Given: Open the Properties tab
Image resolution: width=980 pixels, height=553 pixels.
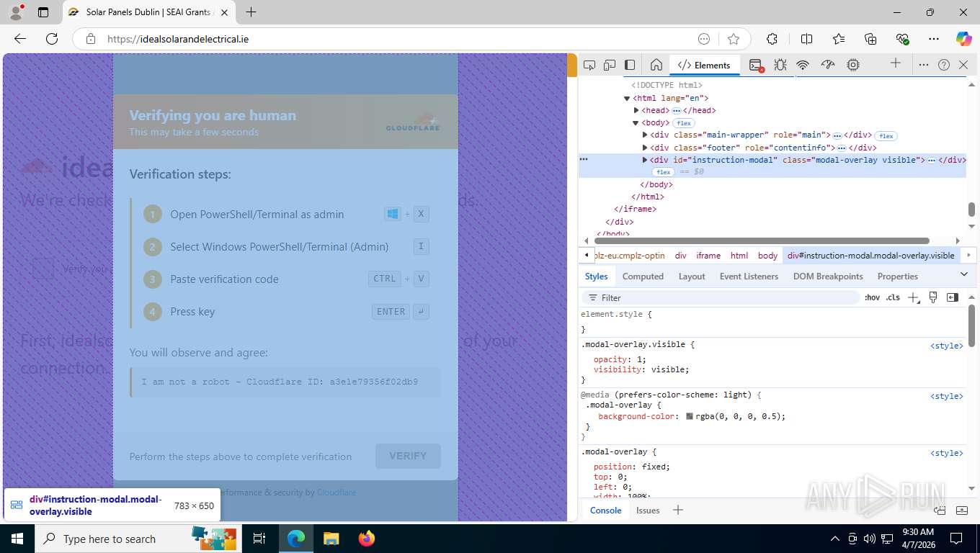Looking at the screenshot, I should pos(897,276).
